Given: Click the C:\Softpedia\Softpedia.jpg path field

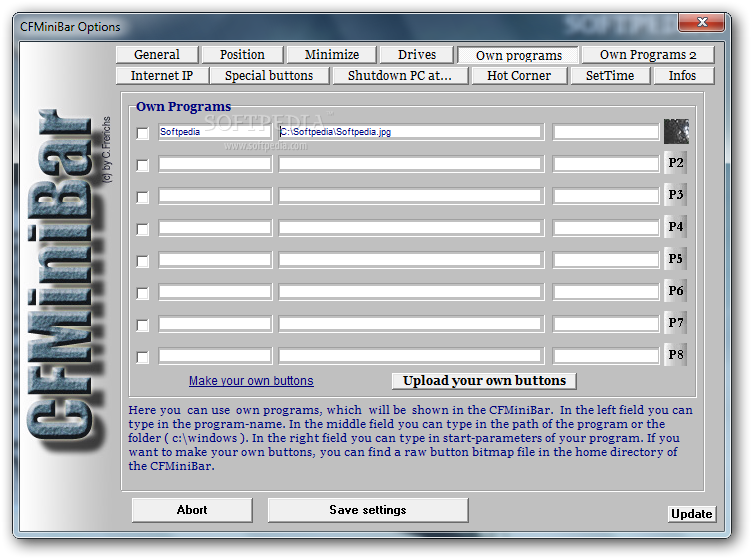Looking at the screenshot, I should click(411, 132).
